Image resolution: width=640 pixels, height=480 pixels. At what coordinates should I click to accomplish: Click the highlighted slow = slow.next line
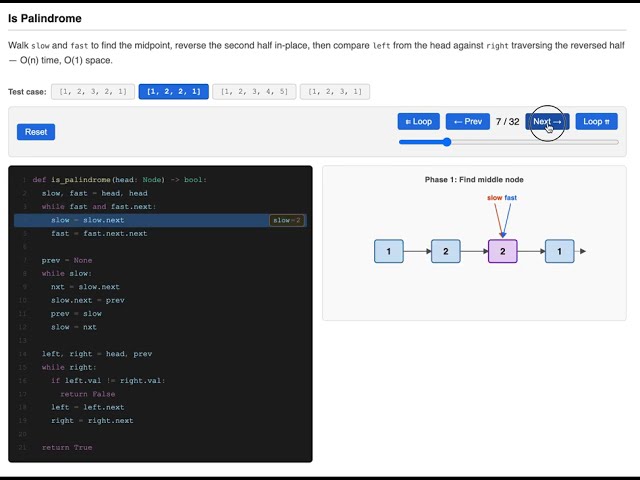[160, 220]
